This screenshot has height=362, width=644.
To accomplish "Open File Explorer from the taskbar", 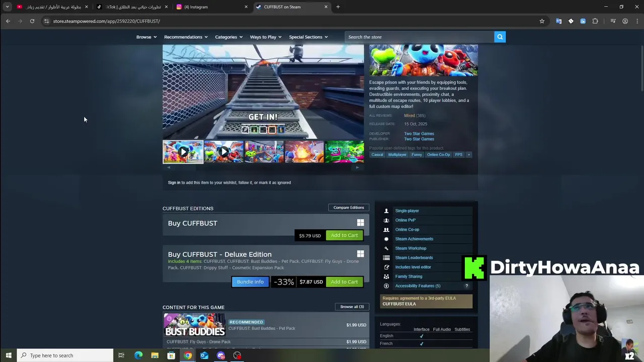I will [155, 355].
